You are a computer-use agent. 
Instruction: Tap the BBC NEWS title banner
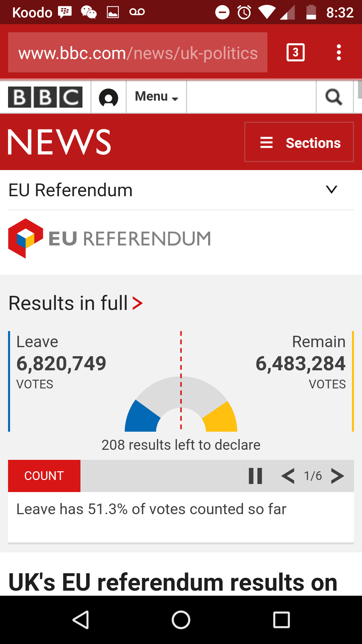tap(59, 142)
